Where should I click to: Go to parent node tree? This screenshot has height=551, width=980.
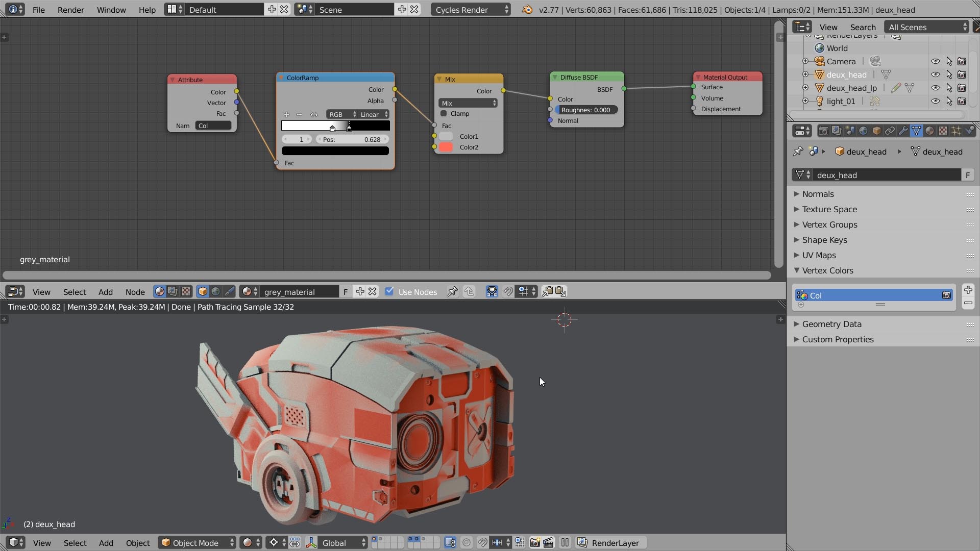469,292
